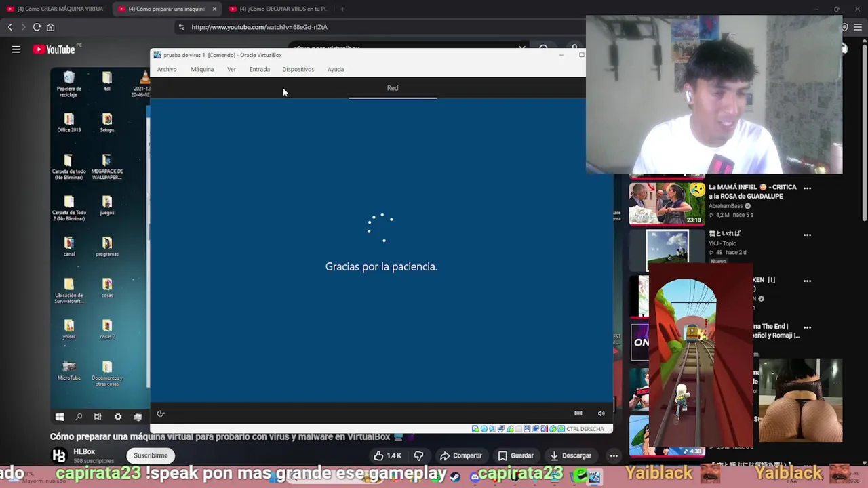
Task: Reload the page in the browser
Action: (x=37, y=27)
